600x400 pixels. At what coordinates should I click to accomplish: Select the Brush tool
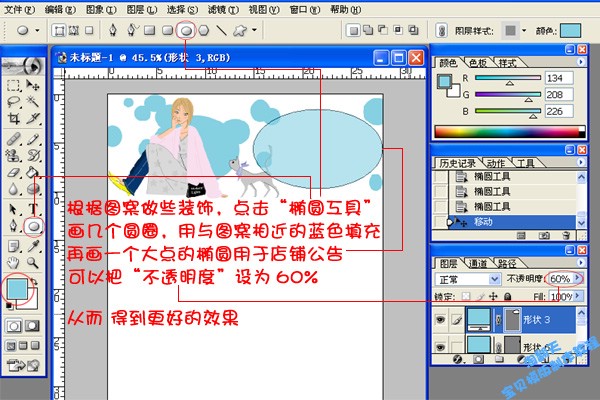click(x=33, y=139)
